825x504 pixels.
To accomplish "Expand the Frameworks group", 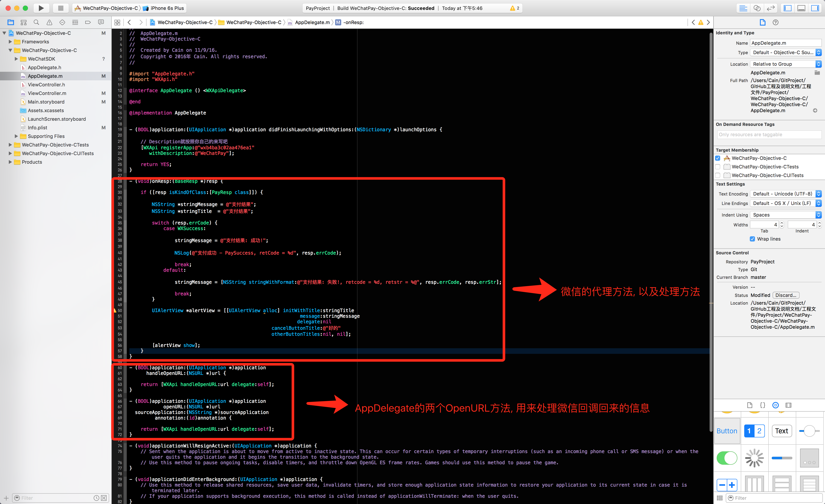I will pyautogui.click(x=10, y=41).
